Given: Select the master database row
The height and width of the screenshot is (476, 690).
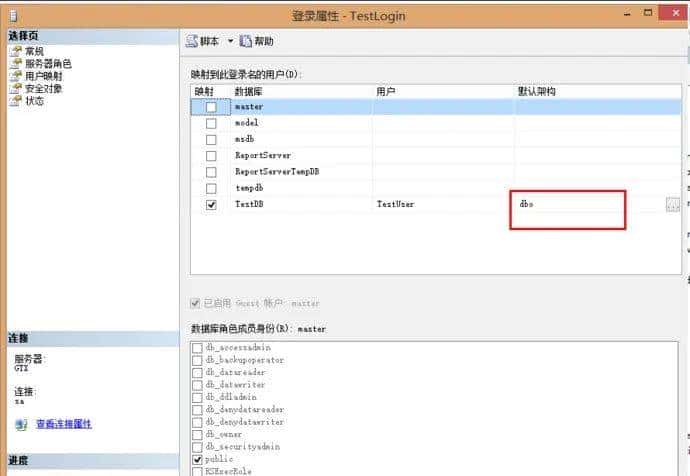Looking at the screenshot, I should pyautogui.click(x=436, y=107).
